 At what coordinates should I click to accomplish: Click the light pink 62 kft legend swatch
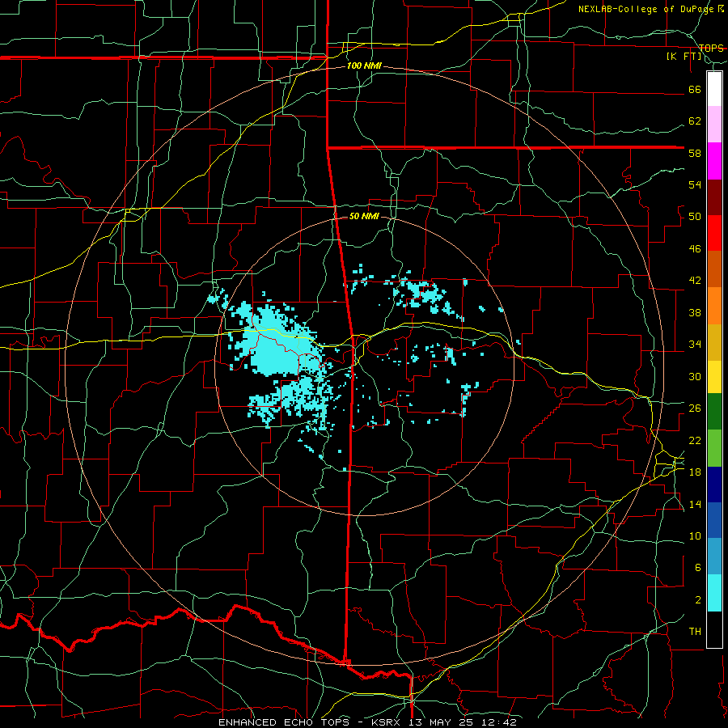(714, 125)
